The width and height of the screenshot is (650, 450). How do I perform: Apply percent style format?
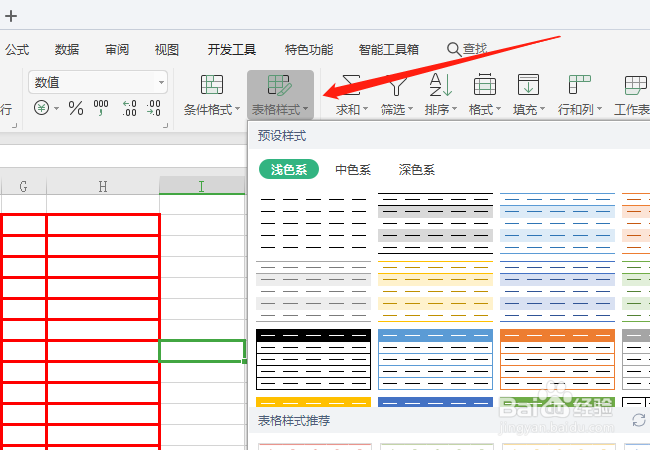[x=76, y=108]
